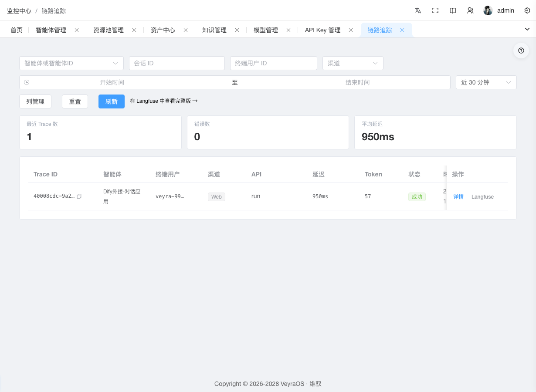Viewport: 536px width, 392px height.
Task: Switch to the 资源池管理 tab
Action: click(x=109, y=30)
